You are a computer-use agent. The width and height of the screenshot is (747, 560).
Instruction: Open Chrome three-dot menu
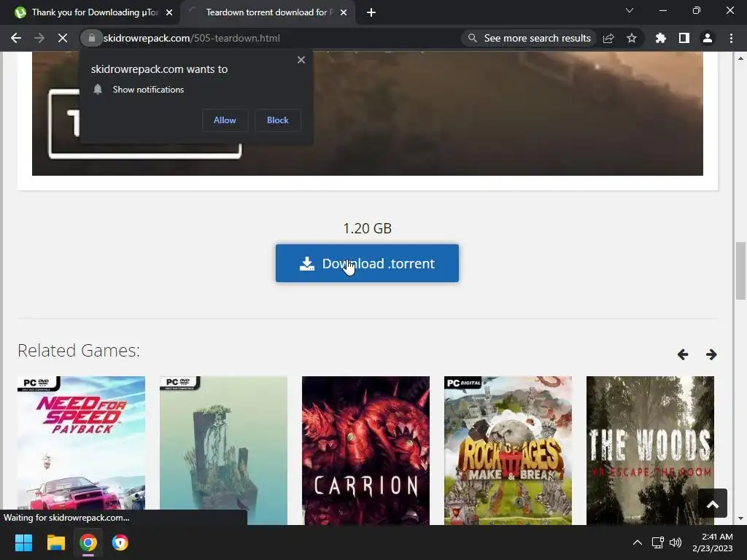(x=731, y=38)
